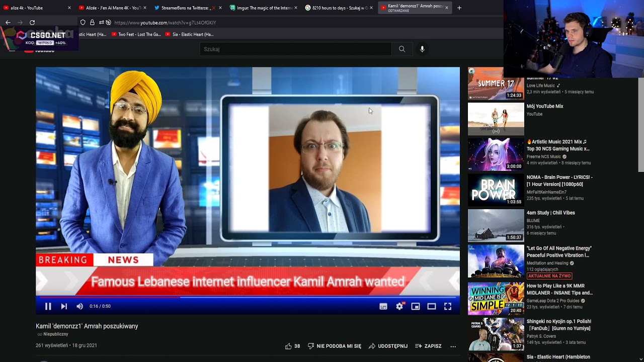Click BLUME channel name

click(533, 221)
